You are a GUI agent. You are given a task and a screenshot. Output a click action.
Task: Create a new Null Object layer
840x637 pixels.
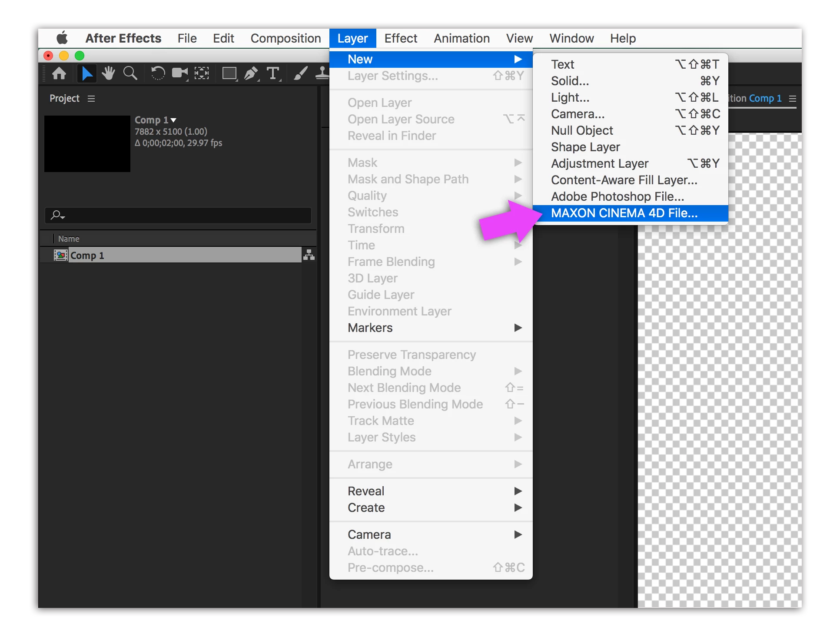(x=582, y=130)
